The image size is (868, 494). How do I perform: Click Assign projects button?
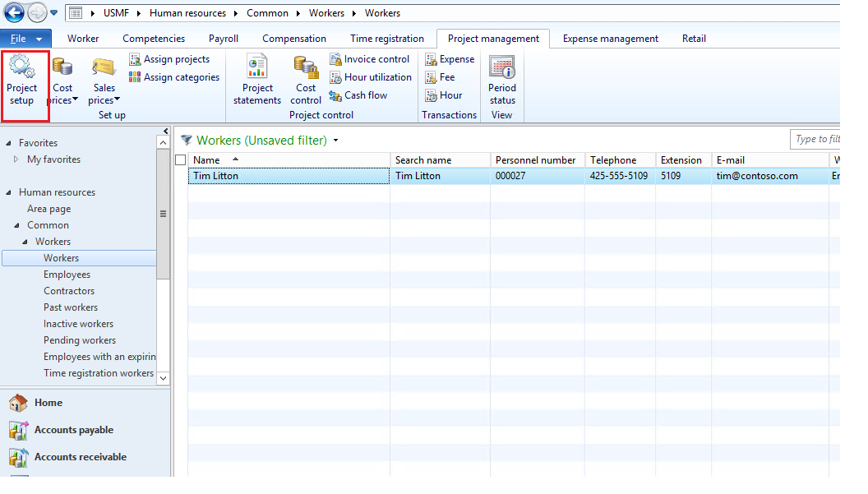(169, 59)
